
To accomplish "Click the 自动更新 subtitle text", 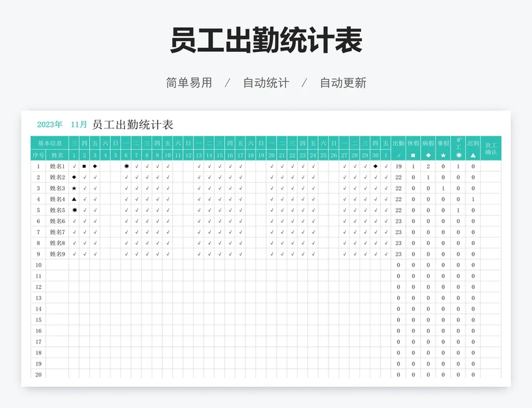I will [343, 83].
